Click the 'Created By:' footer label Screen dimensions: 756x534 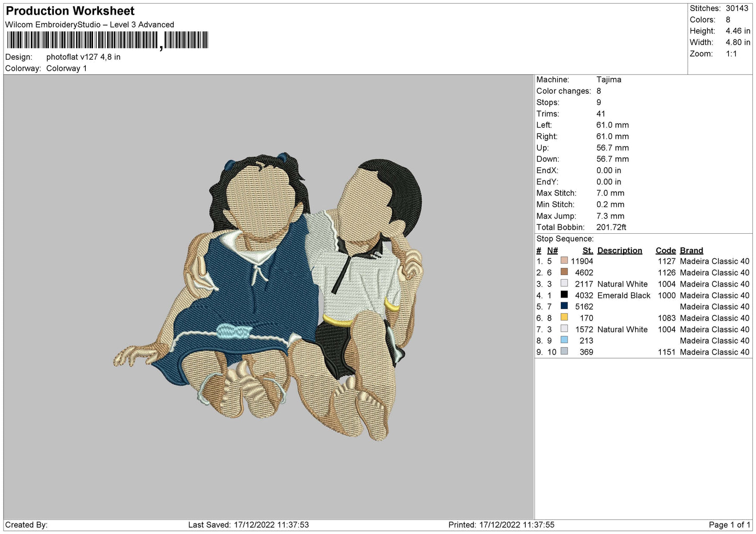pyautogui.click(x=26, y=525)
